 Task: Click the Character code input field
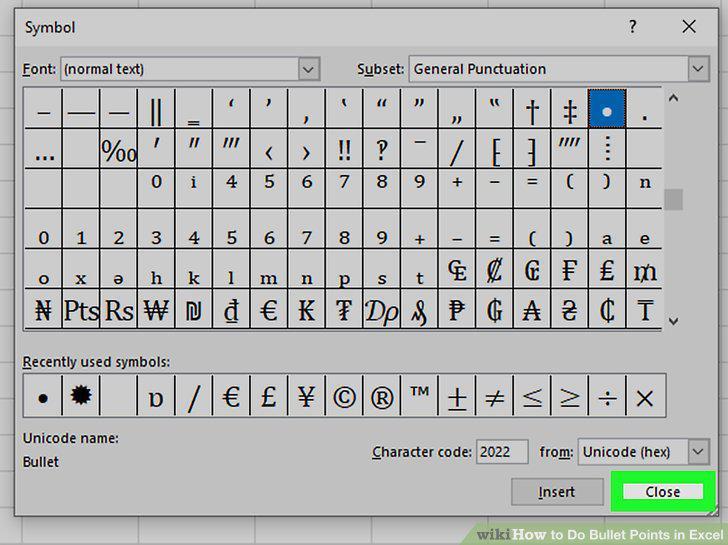tap(502, 452)
